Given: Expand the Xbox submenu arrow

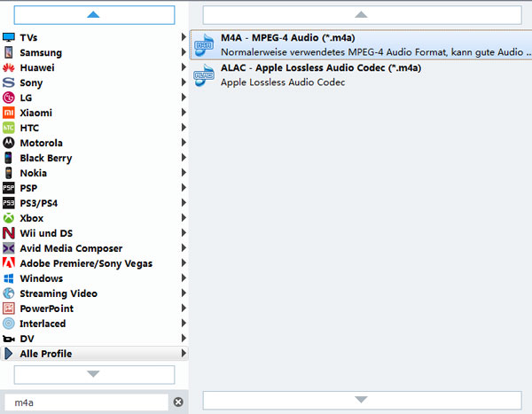Looking at the screenshot, I should tap(184, 217).
